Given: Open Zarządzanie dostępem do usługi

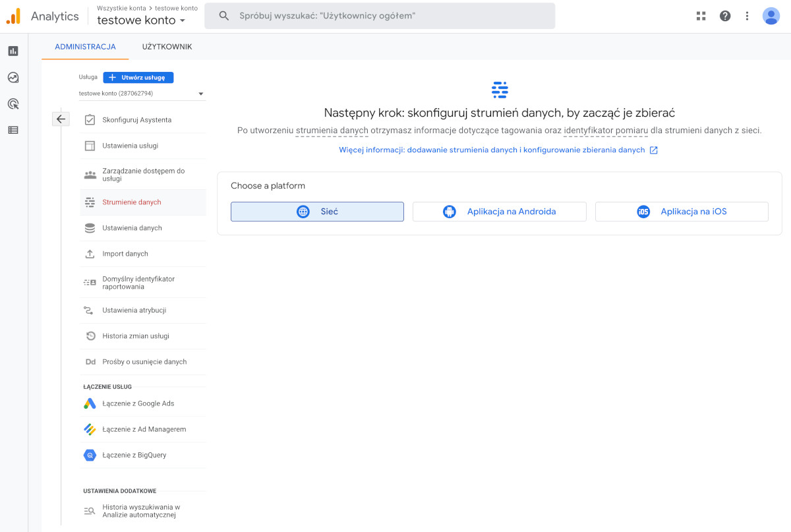Looking at the screenshot, I should point(143,175).
